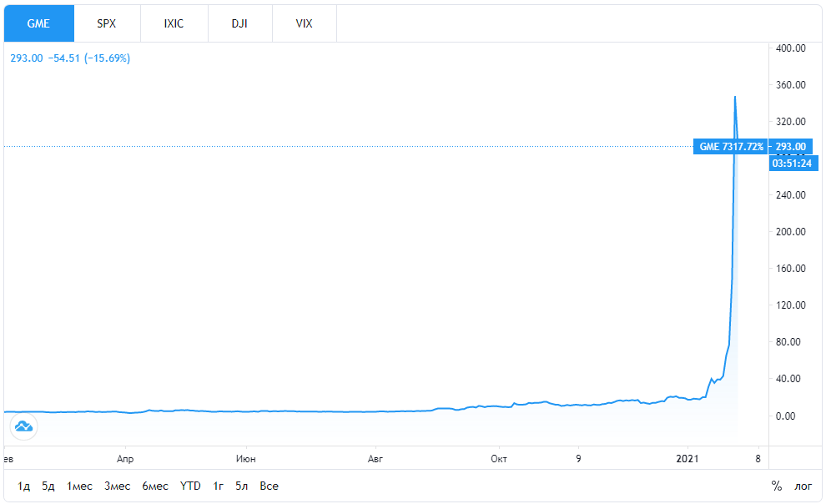Switch to the SPX tab

tap(107, 23)
